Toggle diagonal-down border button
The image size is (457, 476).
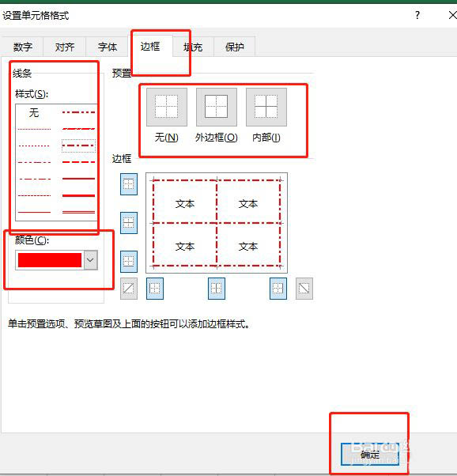point(304,289)
